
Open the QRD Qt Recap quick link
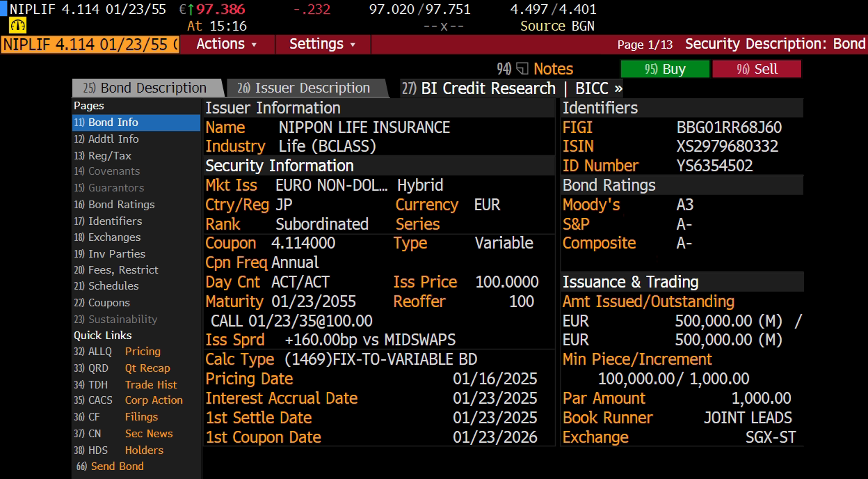click(122, 368)
